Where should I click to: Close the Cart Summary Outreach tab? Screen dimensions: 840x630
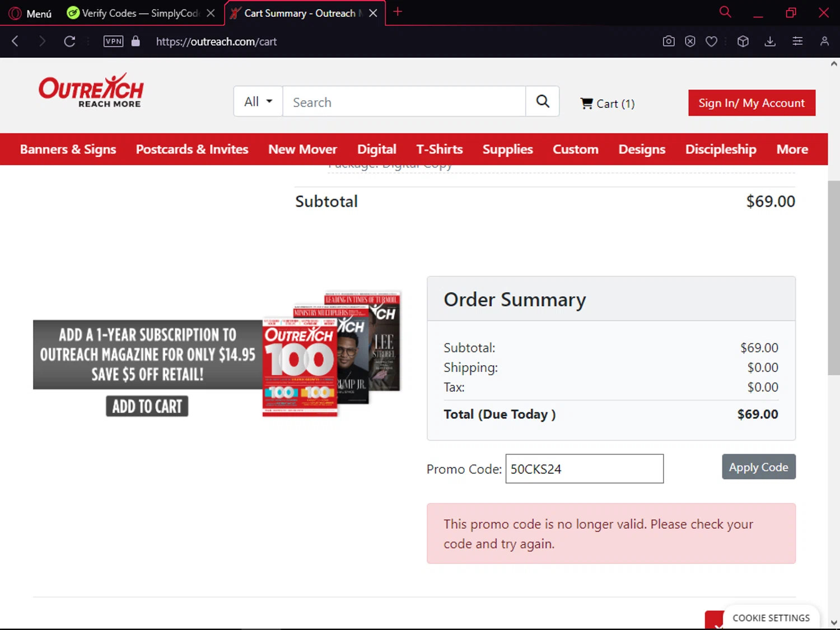[373, 13]
